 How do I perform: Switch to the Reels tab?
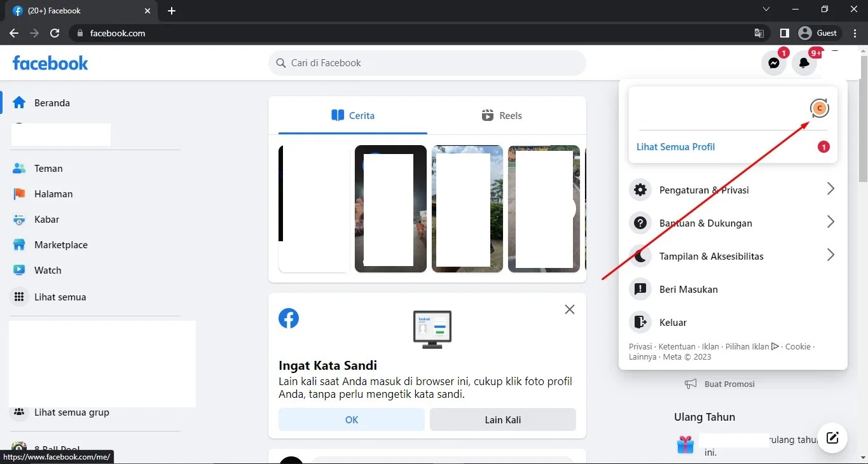point(502,115)
